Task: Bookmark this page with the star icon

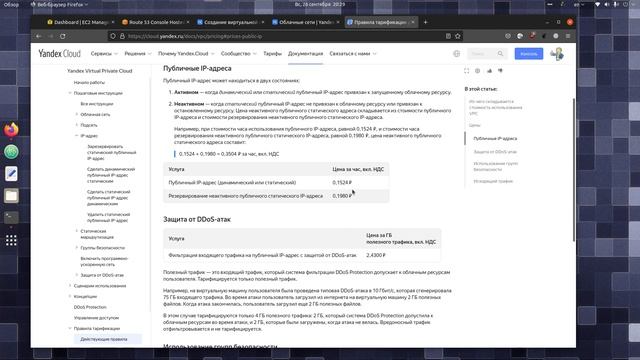Action: pyautogui.click(x=458, y=36)
